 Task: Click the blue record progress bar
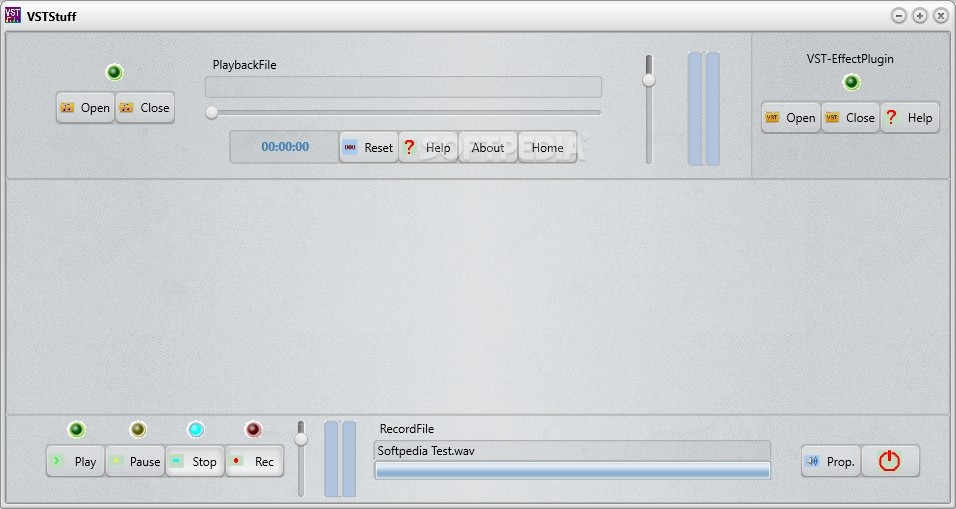pyautogui.click(x=573, y=470)
